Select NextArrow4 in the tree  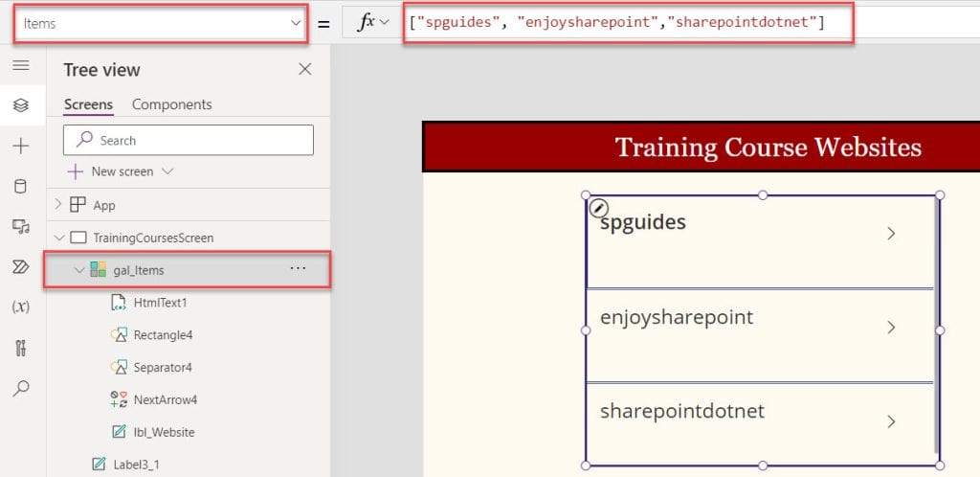pyautogui.click(x=165, y=399)
